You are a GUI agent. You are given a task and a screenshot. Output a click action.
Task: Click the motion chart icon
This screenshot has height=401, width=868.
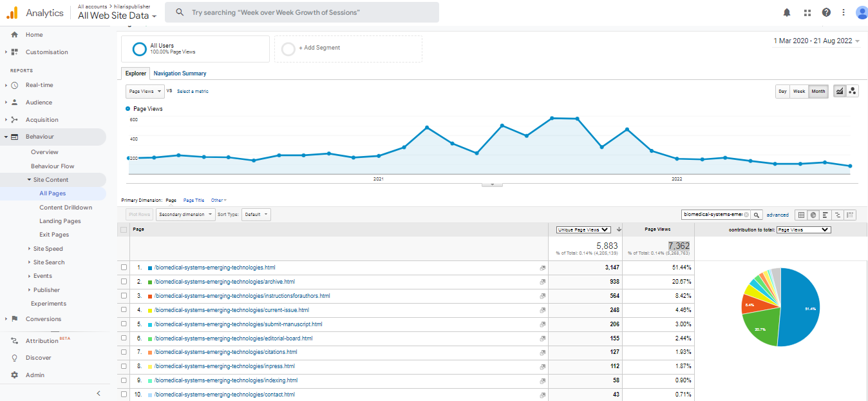coord(853,92)
